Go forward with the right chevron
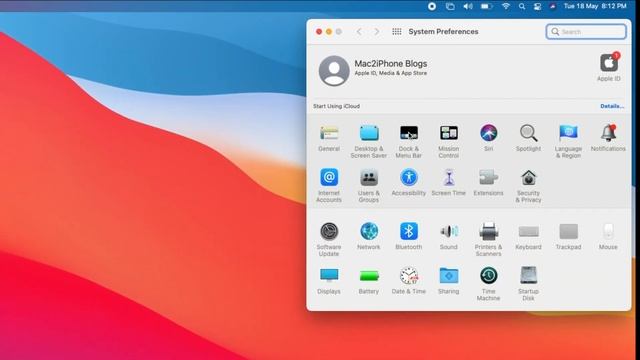Viewport: 640px width, 360px height. click(x=377, y=31)
